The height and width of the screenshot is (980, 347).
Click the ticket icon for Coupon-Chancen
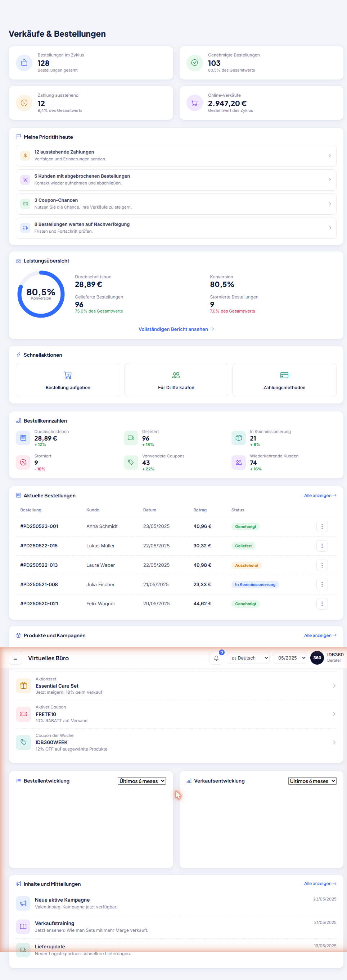tap(25, 204)
